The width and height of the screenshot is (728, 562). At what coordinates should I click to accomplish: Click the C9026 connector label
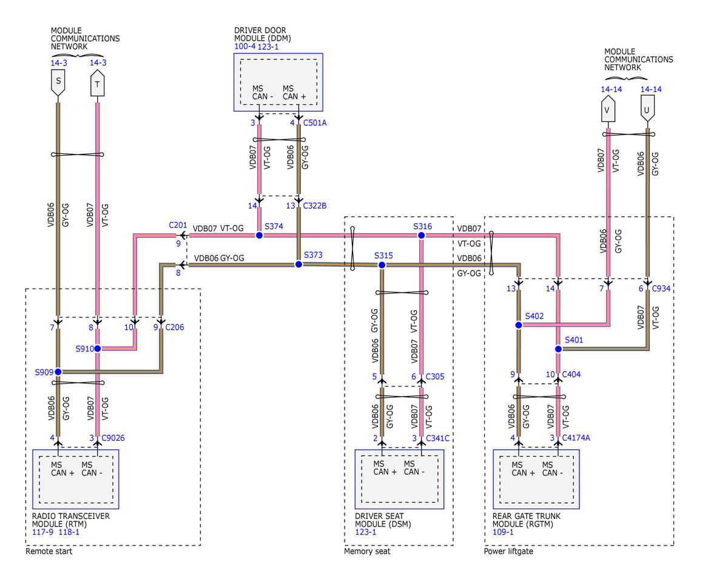(x=113, y=438)
